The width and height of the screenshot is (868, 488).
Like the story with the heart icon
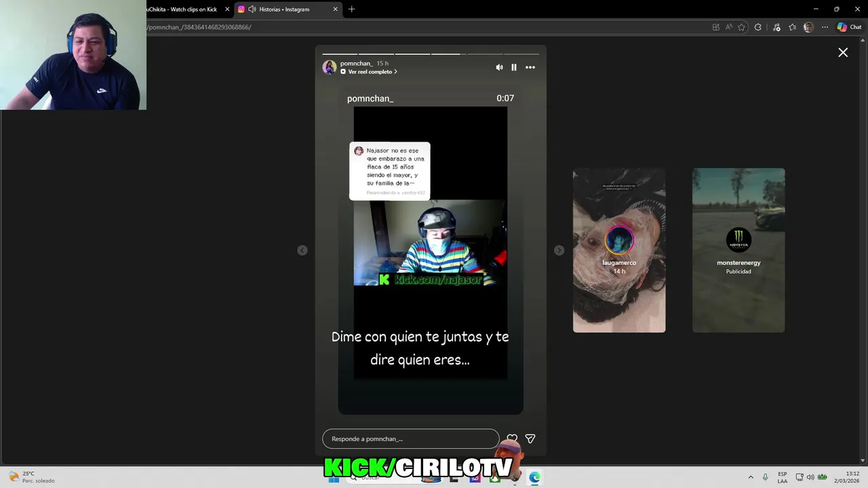tap(512, 439)
